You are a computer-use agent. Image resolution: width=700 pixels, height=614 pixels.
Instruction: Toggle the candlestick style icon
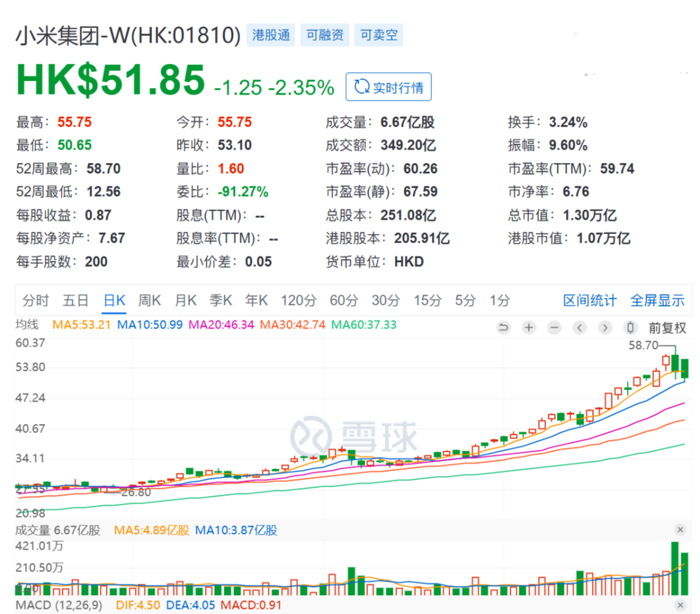630,328
